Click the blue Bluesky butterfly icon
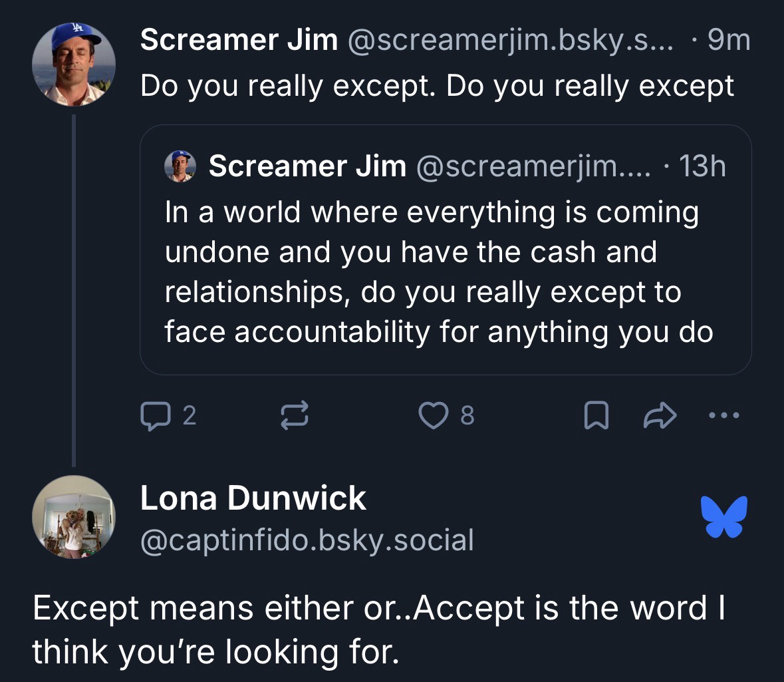The image size is (784, 682). [x=724, y=516]
